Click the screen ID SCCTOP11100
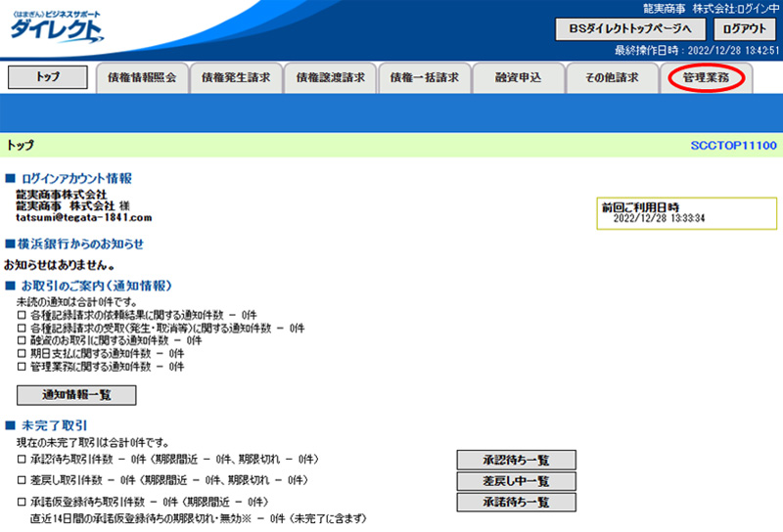Screen dimensions: 783x532 pos(733,145)
